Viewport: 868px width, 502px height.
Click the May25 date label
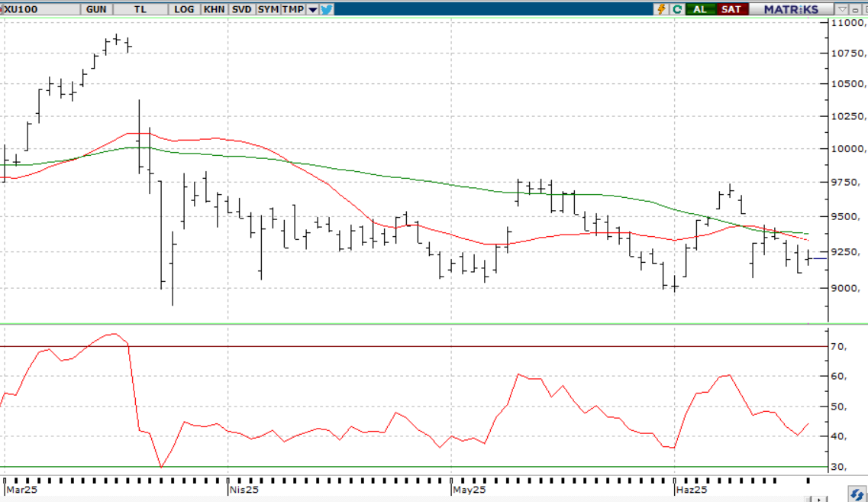click(x=469, y=490)
